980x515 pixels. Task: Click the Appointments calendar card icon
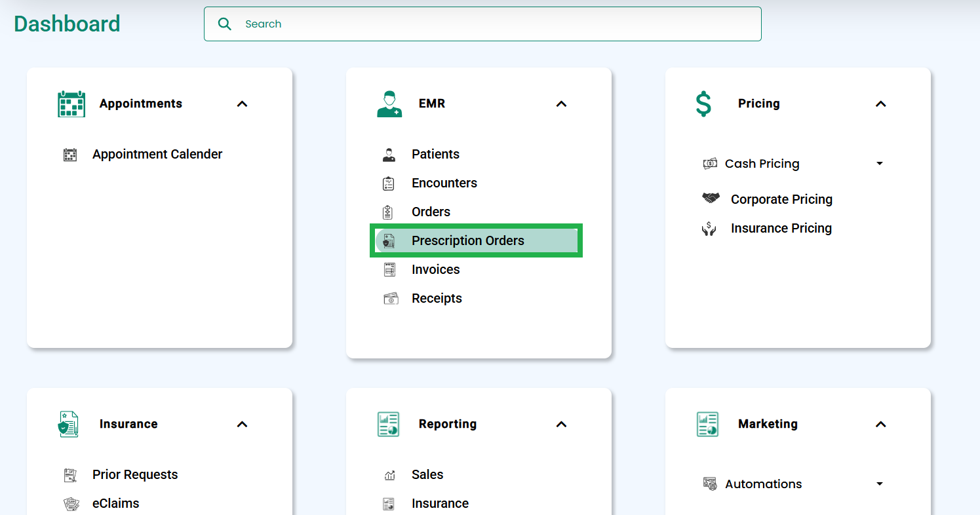pyautogui.click(x=71, y=104)
